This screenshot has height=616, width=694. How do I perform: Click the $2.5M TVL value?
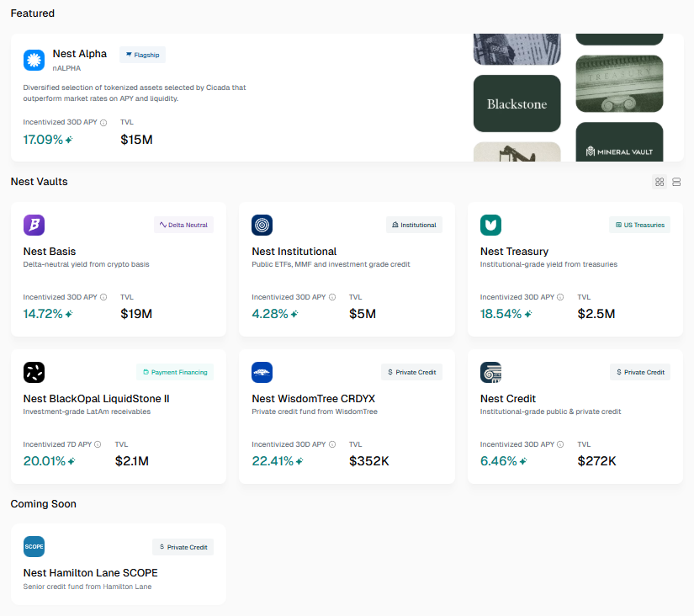(x=596, y=314)
